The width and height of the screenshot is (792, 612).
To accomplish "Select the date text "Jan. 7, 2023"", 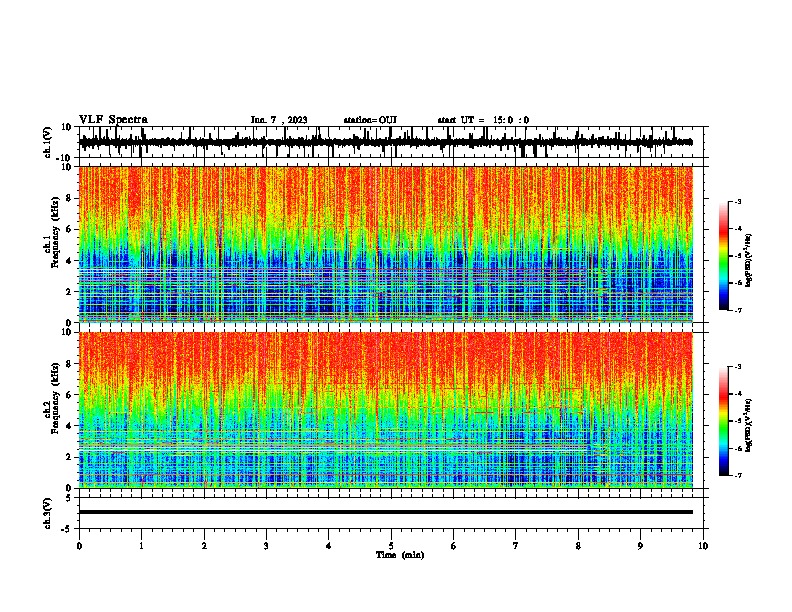I will 279,120.
